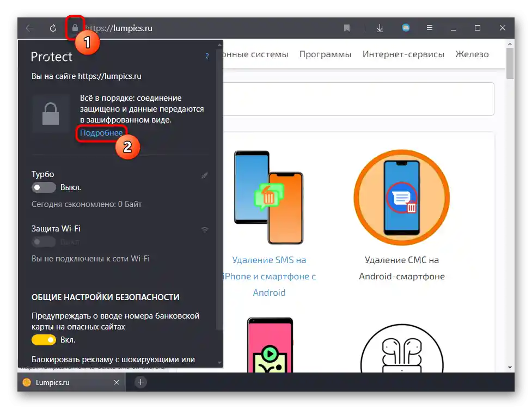Open the 'Удаление СМС на Android-смартфоне' link
Image resolution: width=532 pixels, height=409 pixels.
click(402, 268)
